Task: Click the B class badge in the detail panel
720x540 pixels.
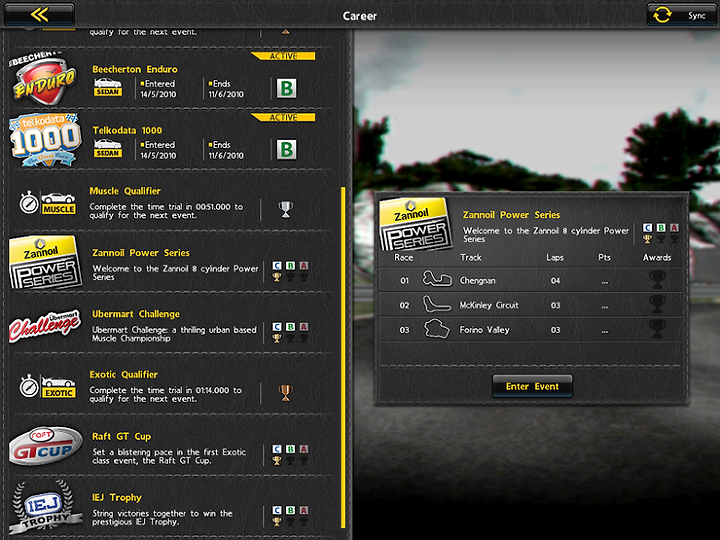Action: click(661, 228)
